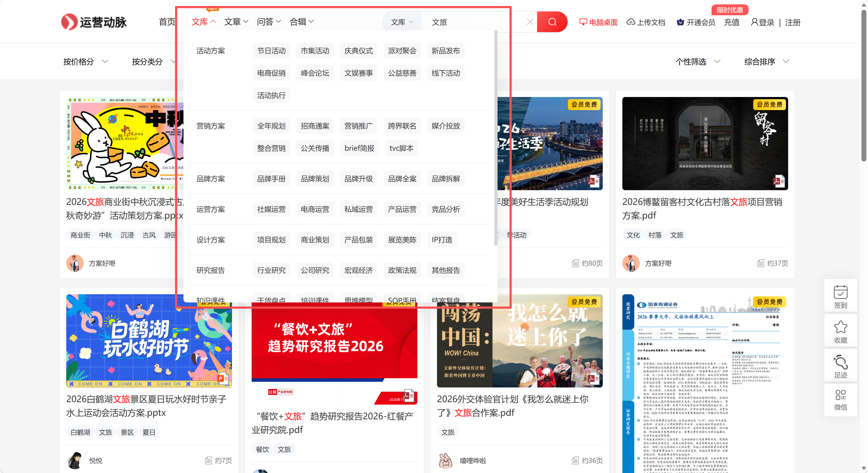Choose 全年规划 under 营销方案
The height and width of the screenshot is (473, 868).
271,126
